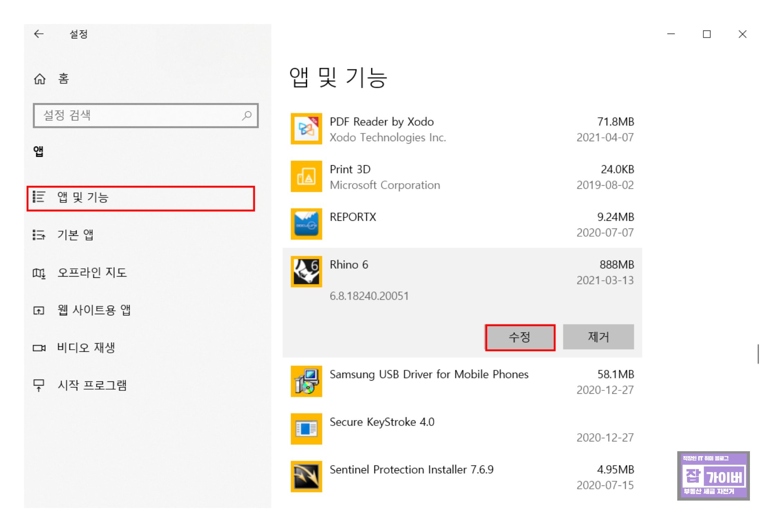Click the app list scrollbar thumb

point(758,354)
